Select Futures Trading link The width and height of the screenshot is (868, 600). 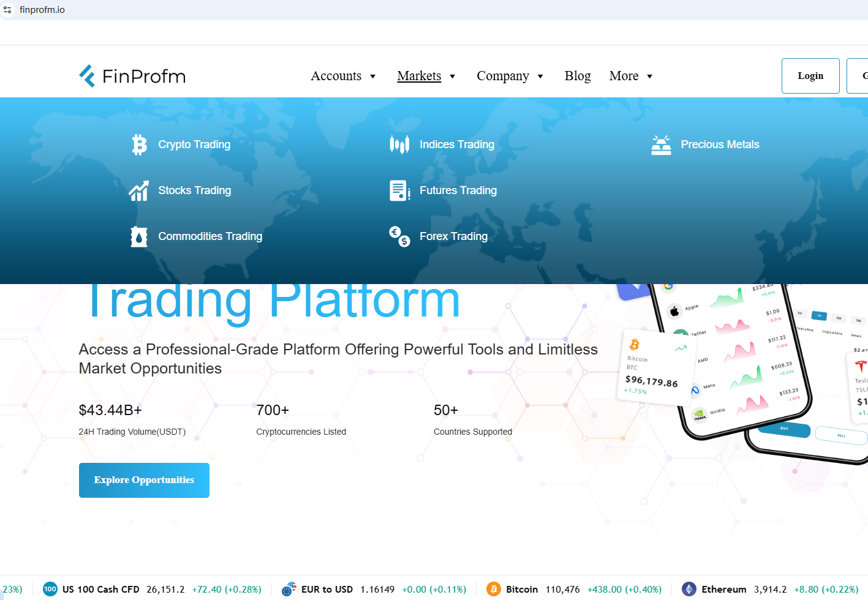[458, 190]
